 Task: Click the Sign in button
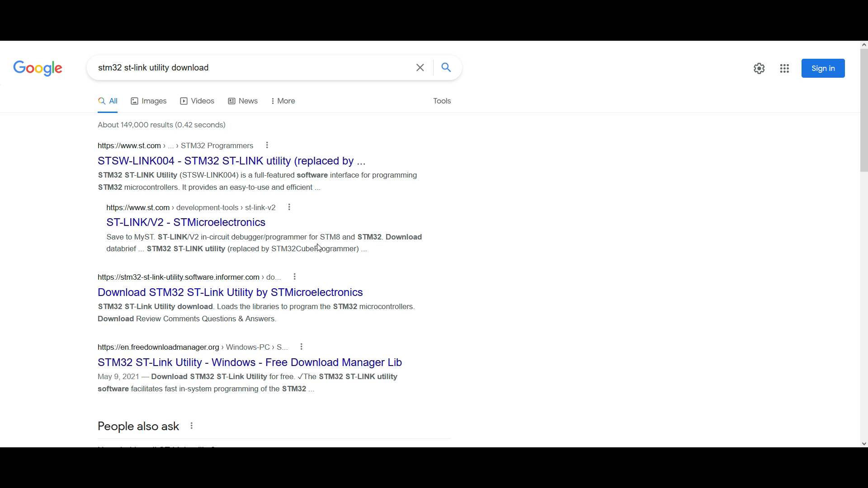click(x=823, y=68)
